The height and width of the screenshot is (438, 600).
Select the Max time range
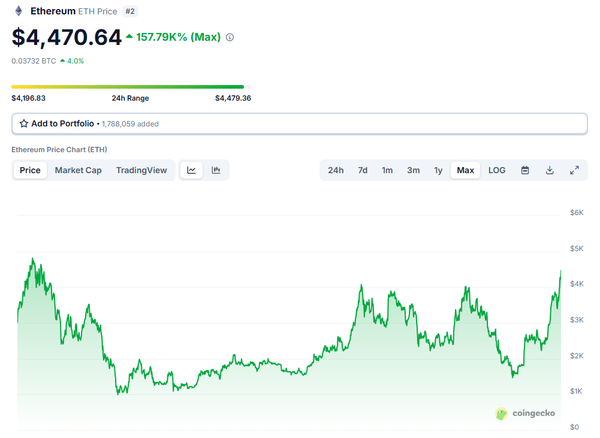[465, 170]
